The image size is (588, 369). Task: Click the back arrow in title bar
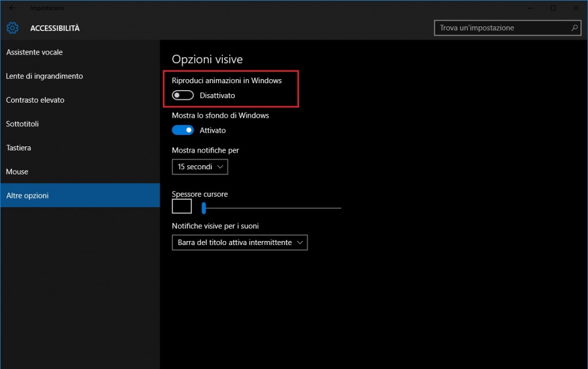(x=12, y=8)
